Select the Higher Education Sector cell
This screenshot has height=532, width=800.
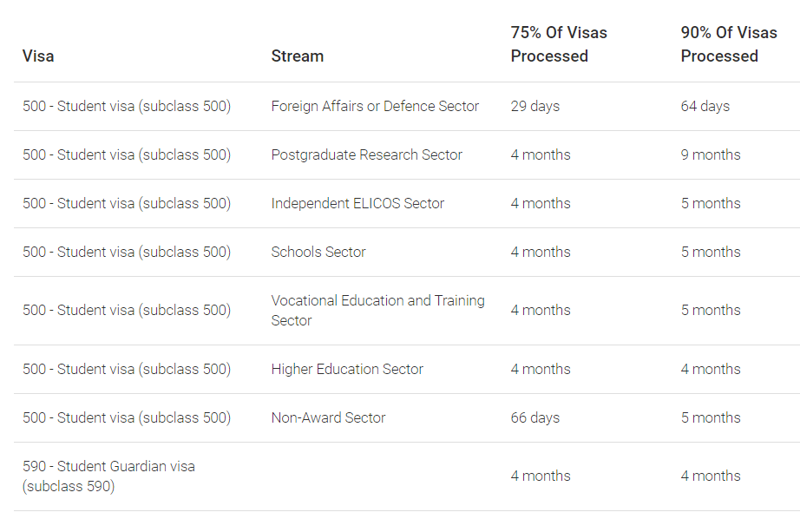click(347, 369)
